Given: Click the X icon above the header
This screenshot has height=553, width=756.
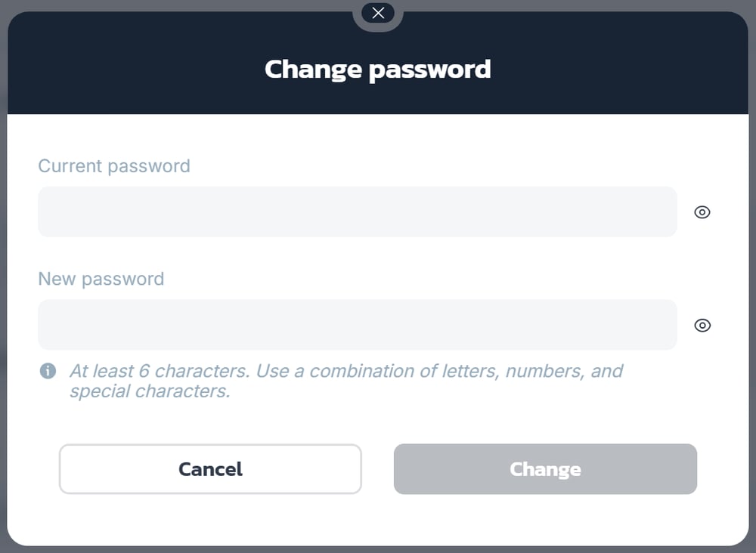Looking at the screenshot, I should (378, 13).
